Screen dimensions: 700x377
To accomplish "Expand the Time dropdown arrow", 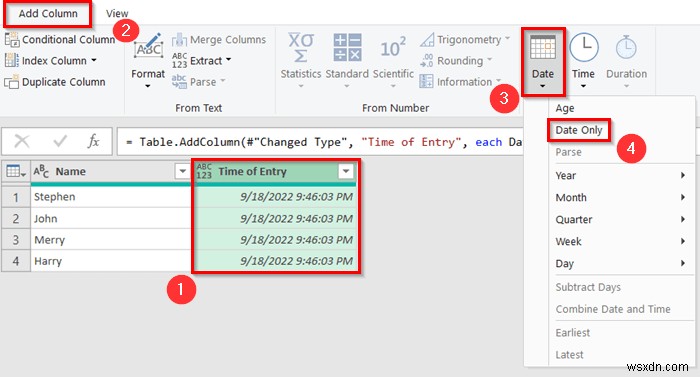I will pos(583,86).
